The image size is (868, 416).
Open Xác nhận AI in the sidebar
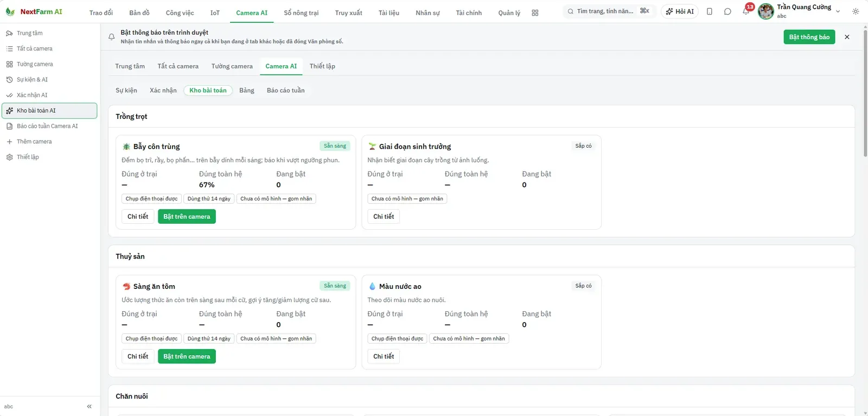click(50, 95)
